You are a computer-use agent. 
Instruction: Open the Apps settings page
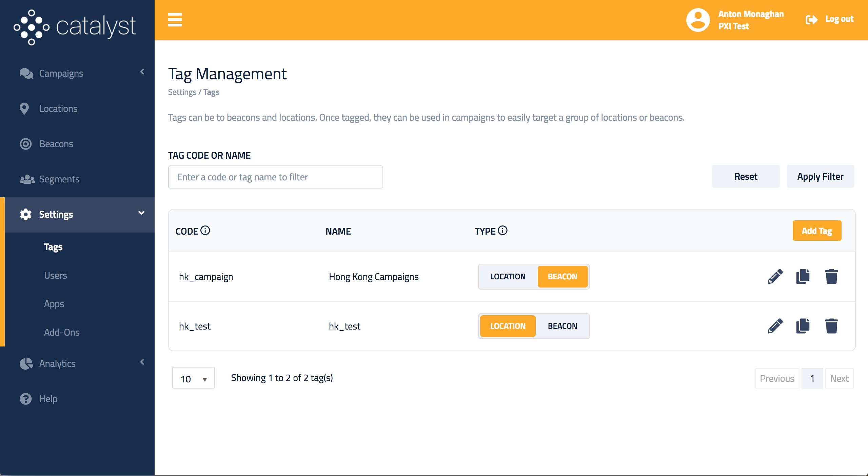click(54, 304)
